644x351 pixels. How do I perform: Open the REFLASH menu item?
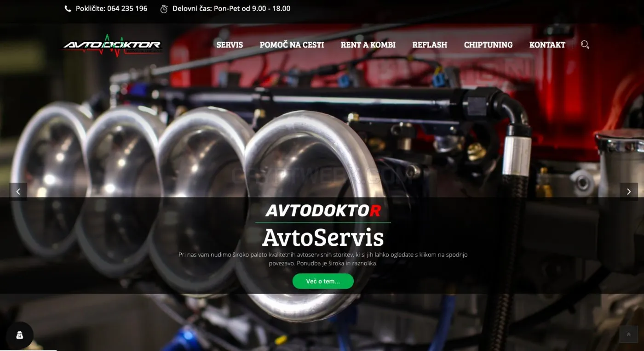click(x=430, y=45)
